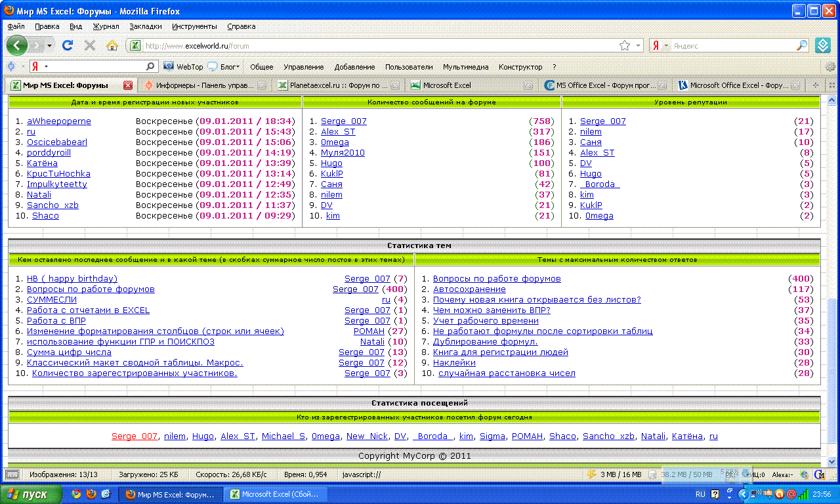Open red Serge_007 link in visitors list

[135, 436]
